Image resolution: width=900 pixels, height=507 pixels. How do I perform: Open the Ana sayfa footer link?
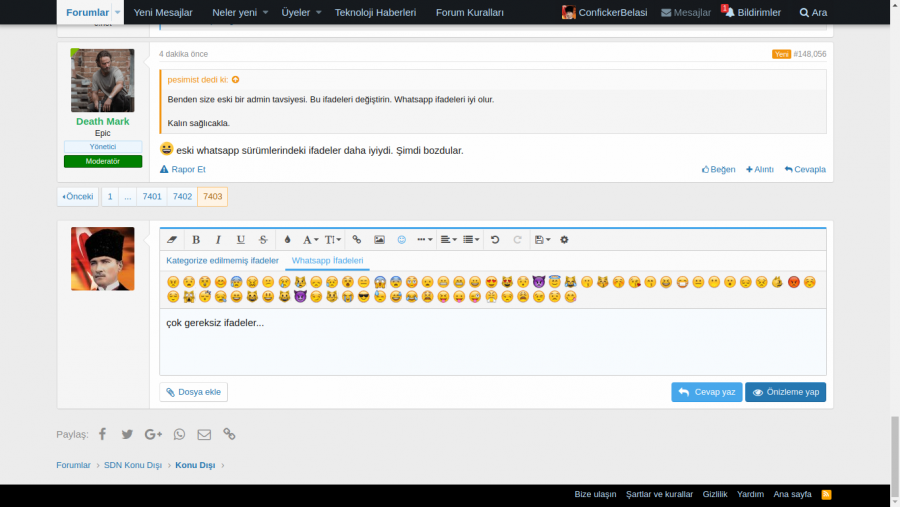(x=792, y=494)
